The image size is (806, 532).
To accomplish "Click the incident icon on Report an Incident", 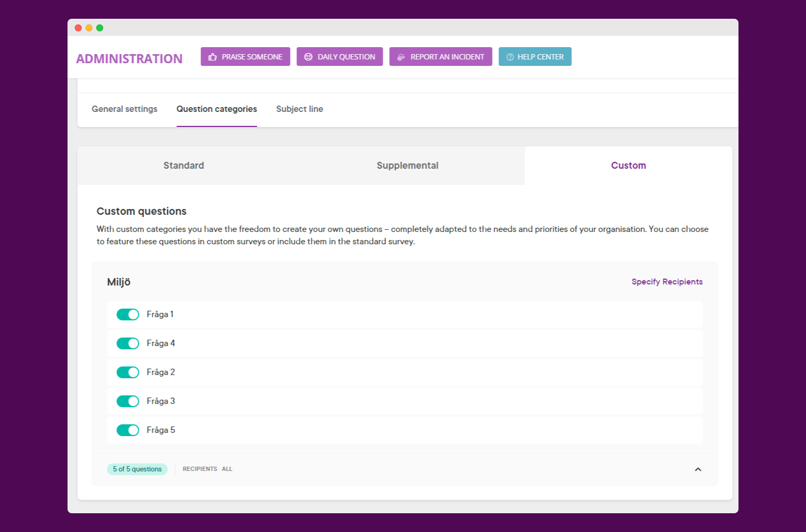I will [401, 57].
